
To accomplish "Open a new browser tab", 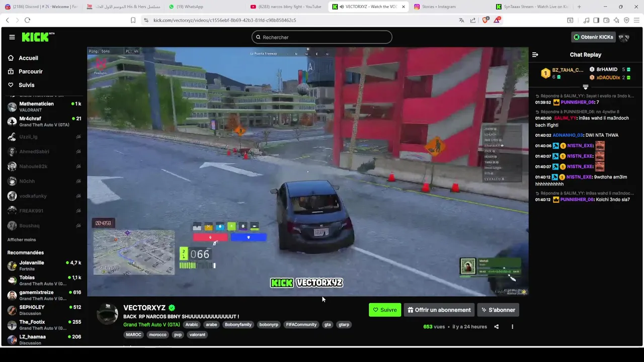I will click(579, 7).
